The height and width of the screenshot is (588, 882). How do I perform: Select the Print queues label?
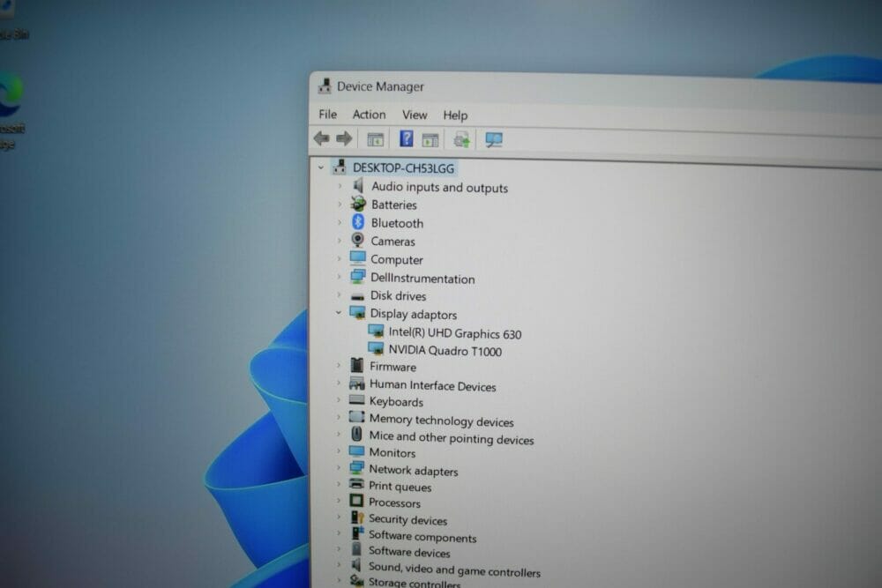(400, 487)
